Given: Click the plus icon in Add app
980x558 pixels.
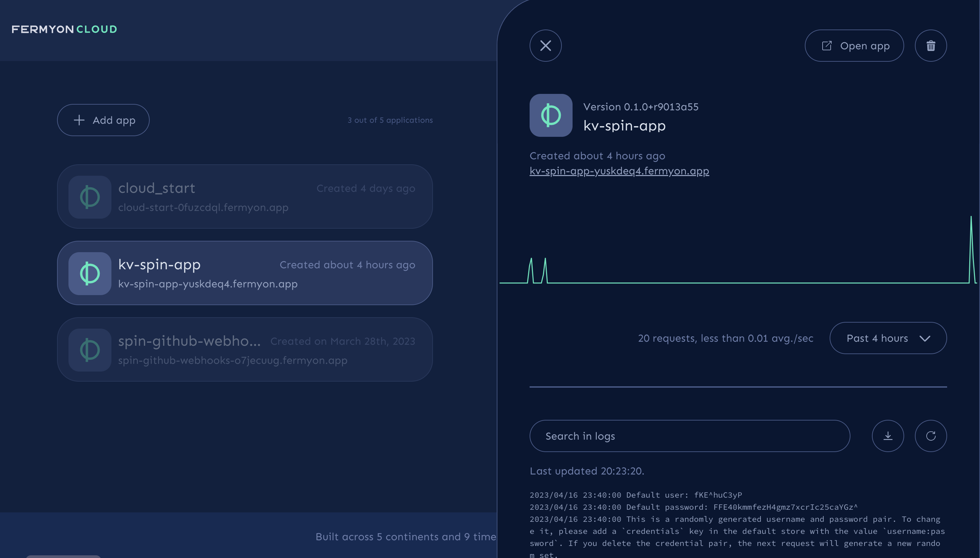Looking at the screenshot, I should [x=79, y=120].
